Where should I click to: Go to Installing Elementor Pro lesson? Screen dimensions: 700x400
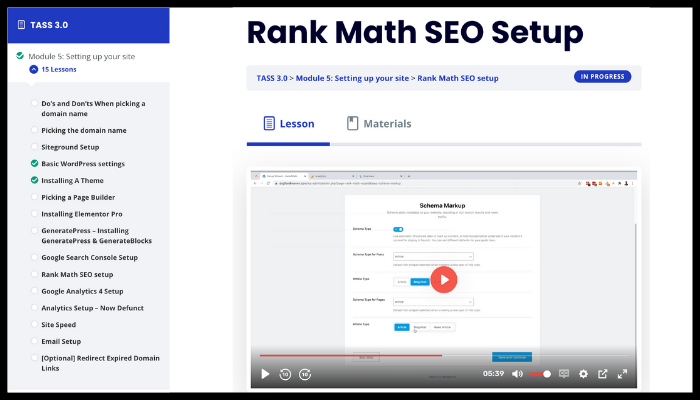(x=82, y=214)
